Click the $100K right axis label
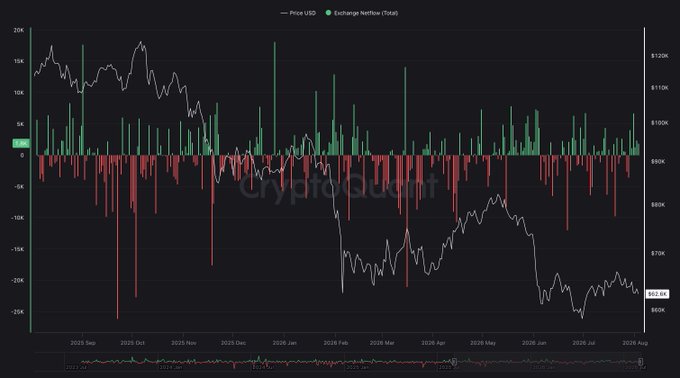680x378 pixels. [x=660, y=123]
